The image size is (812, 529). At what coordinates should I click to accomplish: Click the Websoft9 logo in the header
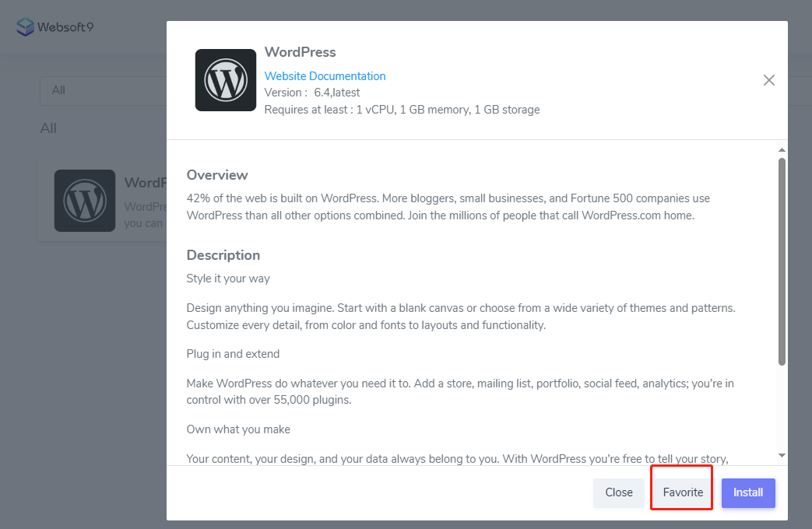[54, 27]
